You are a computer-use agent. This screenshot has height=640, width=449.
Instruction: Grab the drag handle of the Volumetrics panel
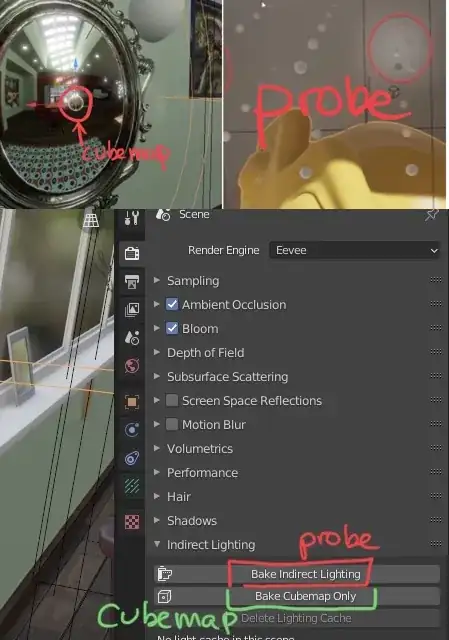[x=436, y=448]
